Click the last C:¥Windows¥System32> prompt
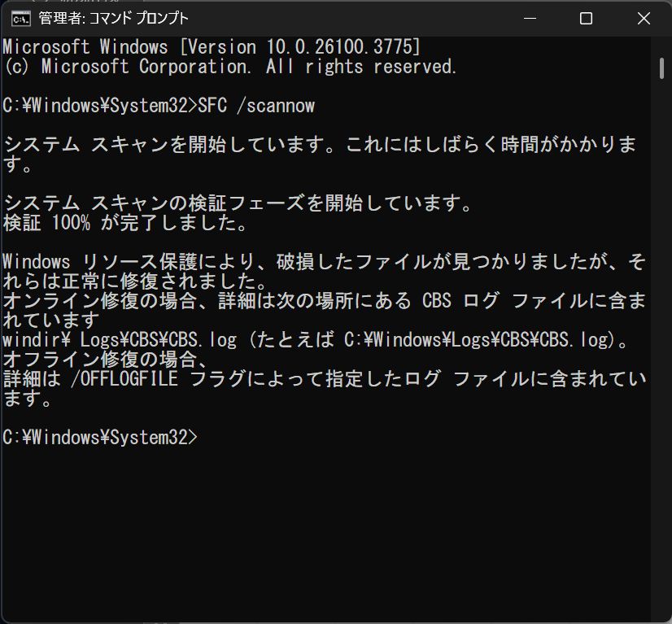This screenshot has height=624, width=672. point(100,437)
